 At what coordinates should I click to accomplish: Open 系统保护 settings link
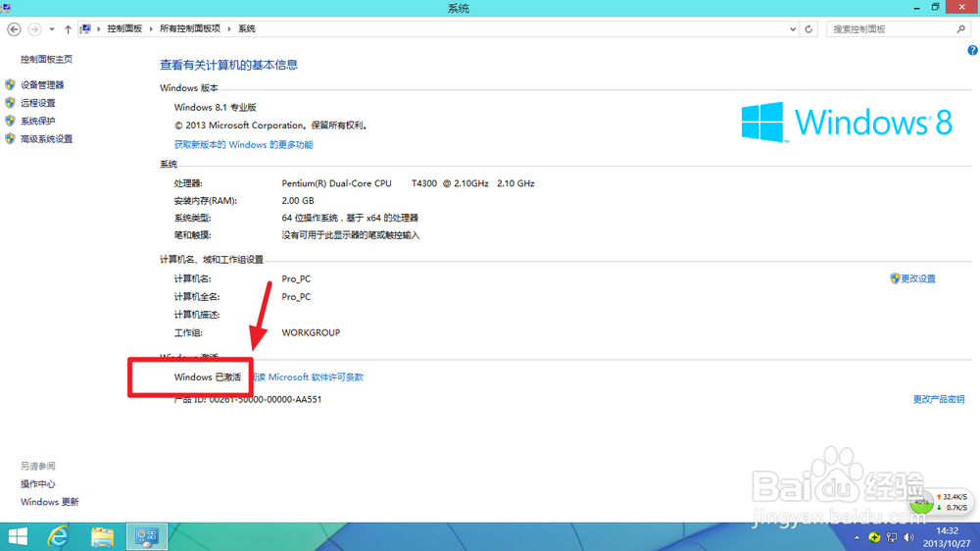click(x=37, y=121)
